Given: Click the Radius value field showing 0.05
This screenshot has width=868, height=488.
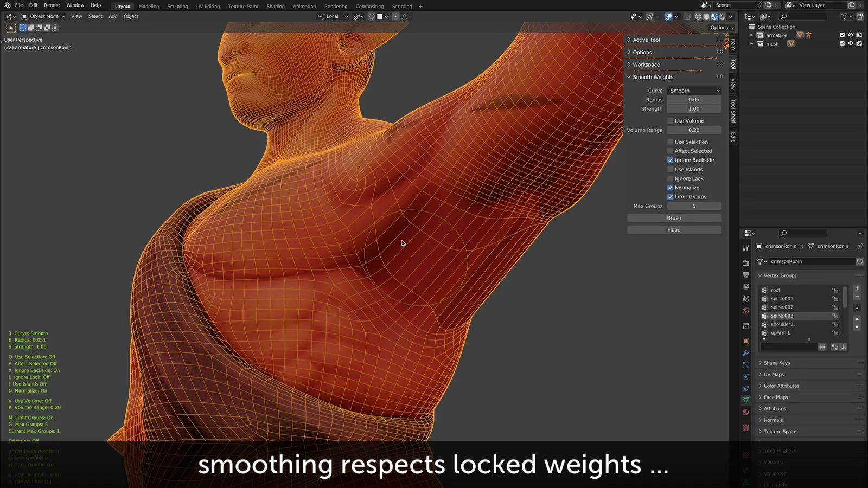Looking at the screenshot, I should [694, 99].
